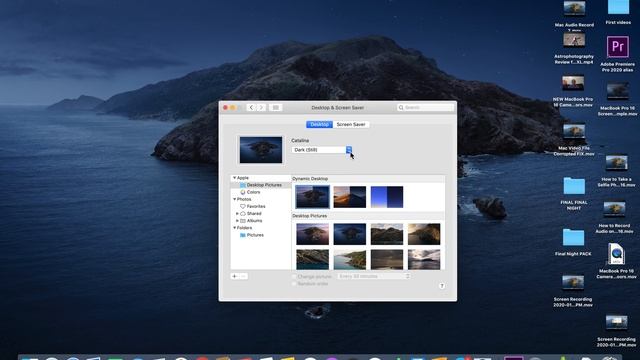Click the current wallpaper preview image

tap(261, 150)
